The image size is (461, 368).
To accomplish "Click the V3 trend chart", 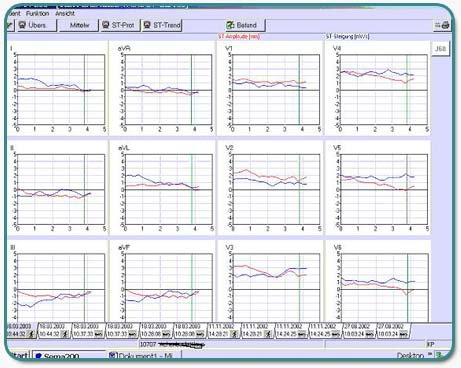I will click(x=276, y=288).
